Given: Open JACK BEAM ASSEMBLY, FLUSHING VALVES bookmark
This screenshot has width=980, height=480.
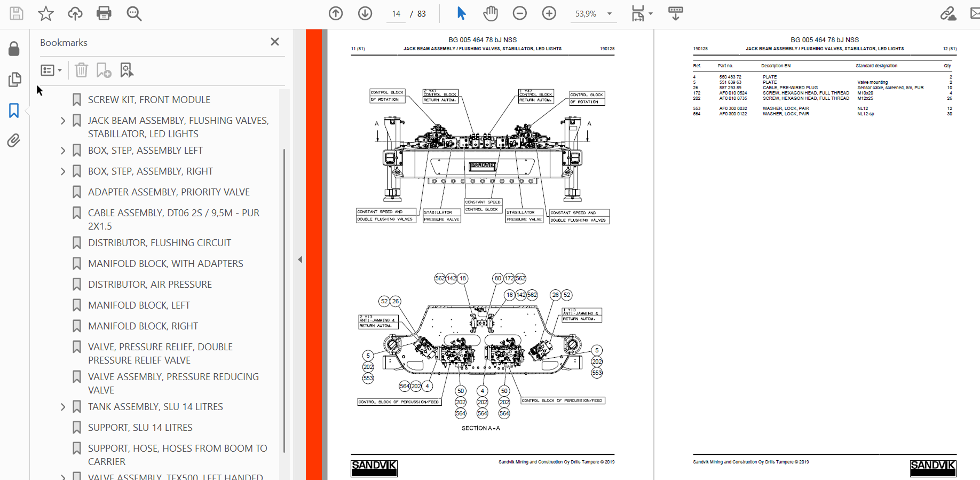Looking at the screenshot, I should point(178,127).
